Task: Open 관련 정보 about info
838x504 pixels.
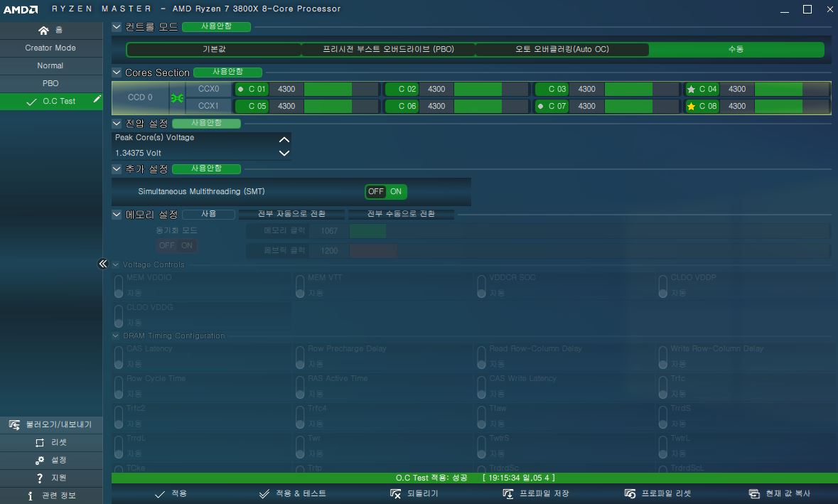Action: coord(50,495)
